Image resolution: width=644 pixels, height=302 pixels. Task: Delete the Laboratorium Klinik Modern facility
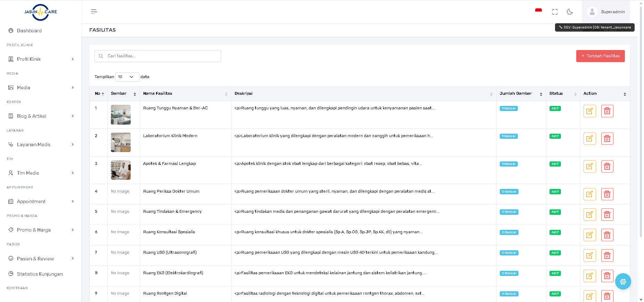coord(607,139)
